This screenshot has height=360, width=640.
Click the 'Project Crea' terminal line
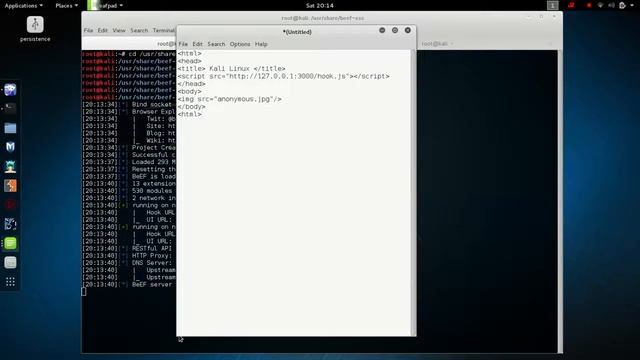click(x=129, y=148)
